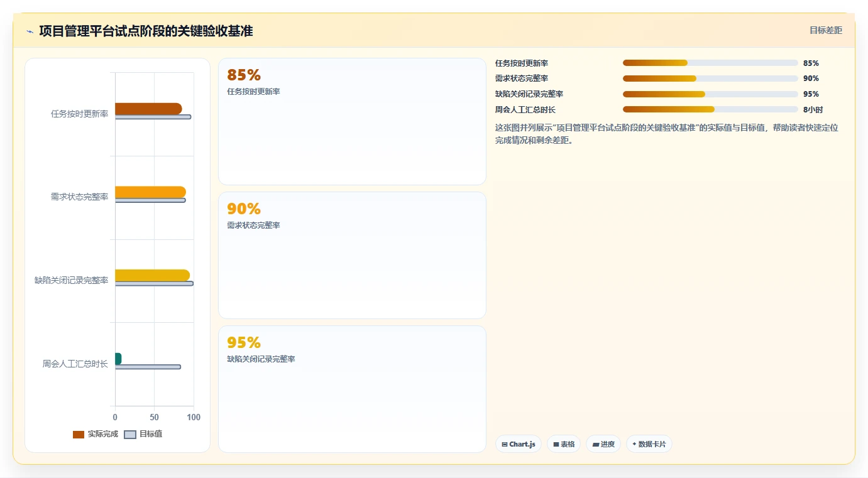Click the 90% value in progress list
This screenshot has width=868, height=478.
pyautogui.click(x=811, y=79)
